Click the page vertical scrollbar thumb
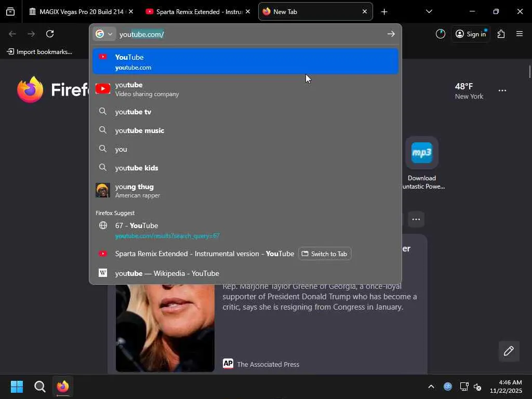The width and height of the screenshot is (532, 399). pos(529,72)
